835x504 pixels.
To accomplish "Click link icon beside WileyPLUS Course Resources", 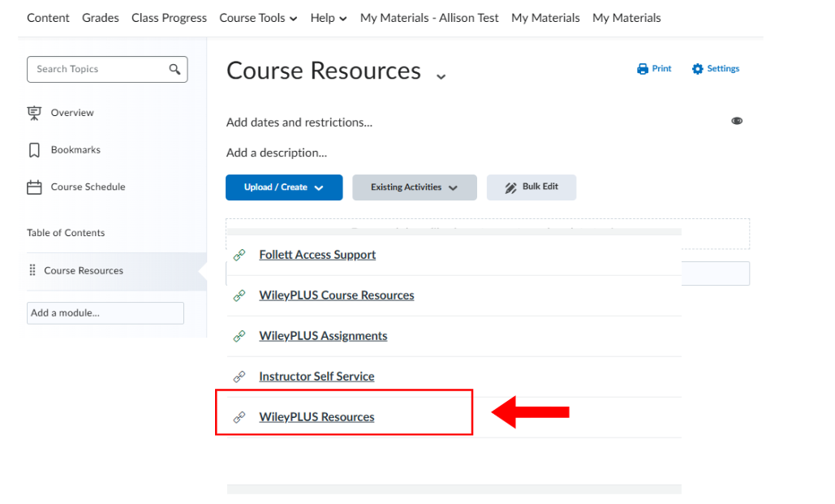I will (239, 295).
